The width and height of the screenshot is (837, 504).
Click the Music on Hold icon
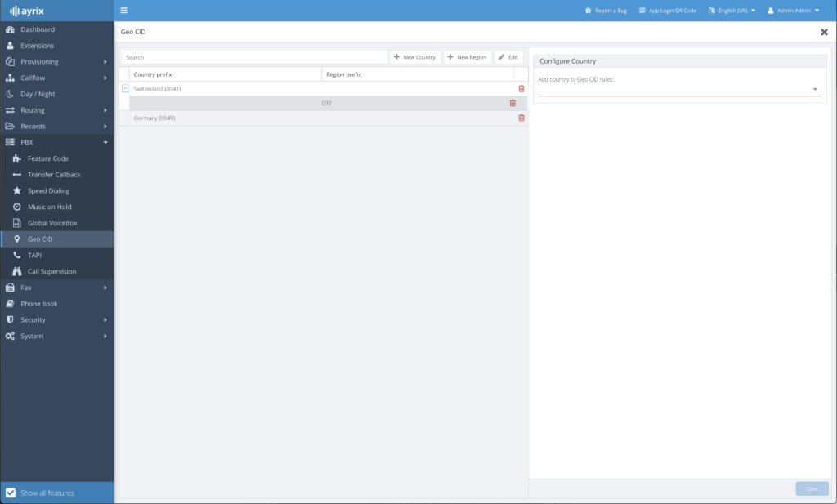[17, 207]
